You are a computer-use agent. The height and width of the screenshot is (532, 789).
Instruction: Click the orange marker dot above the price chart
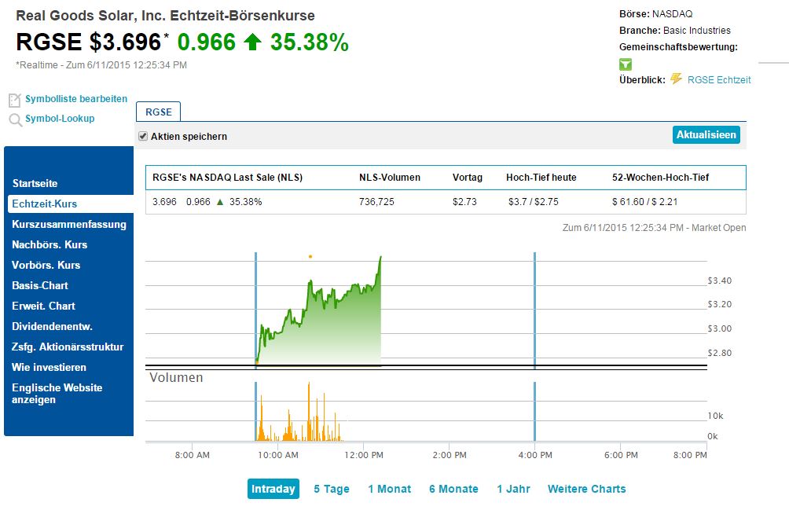coord(310,257)
